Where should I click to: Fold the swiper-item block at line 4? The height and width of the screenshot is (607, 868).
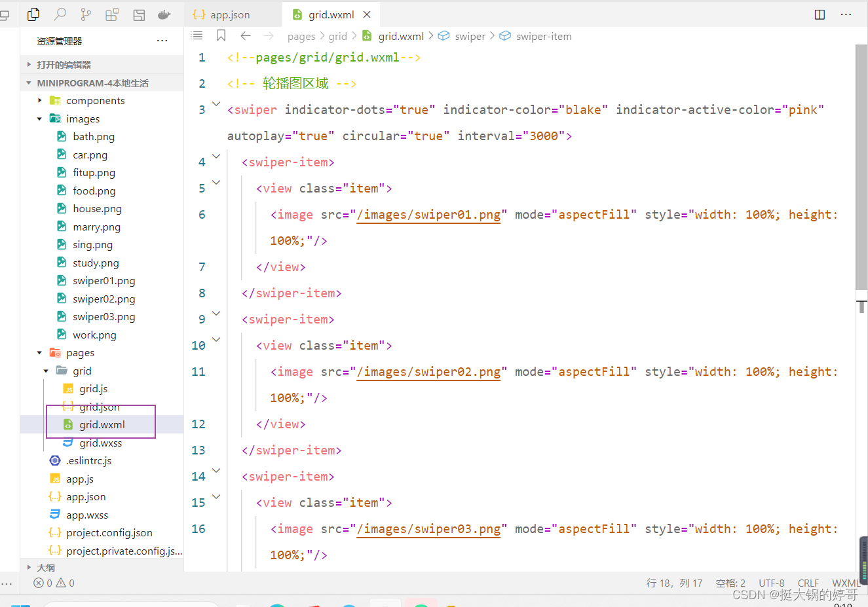coord(216,156)
